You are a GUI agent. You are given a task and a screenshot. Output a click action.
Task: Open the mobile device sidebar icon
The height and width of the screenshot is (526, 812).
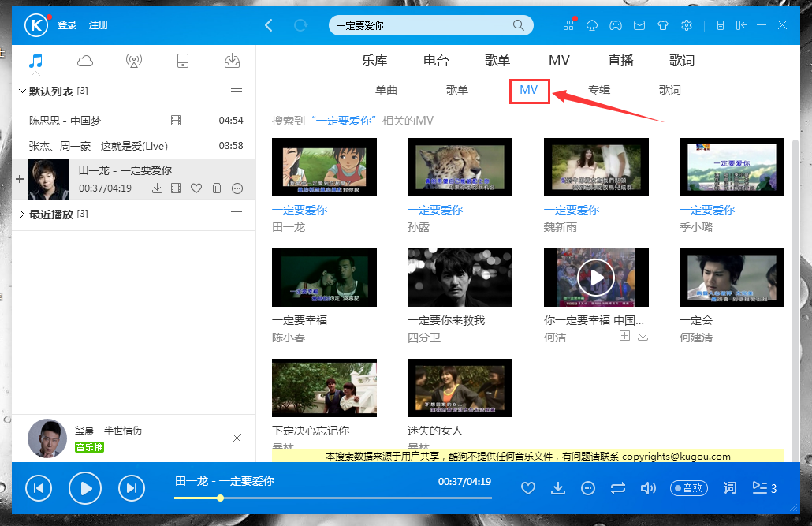coord(183,61)
